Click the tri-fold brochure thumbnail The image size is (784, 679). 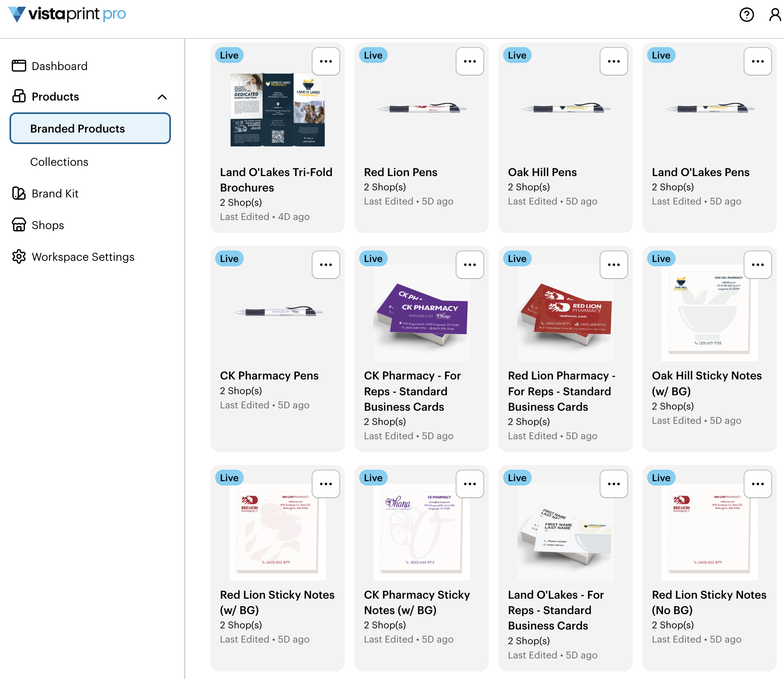click(278, 110)
